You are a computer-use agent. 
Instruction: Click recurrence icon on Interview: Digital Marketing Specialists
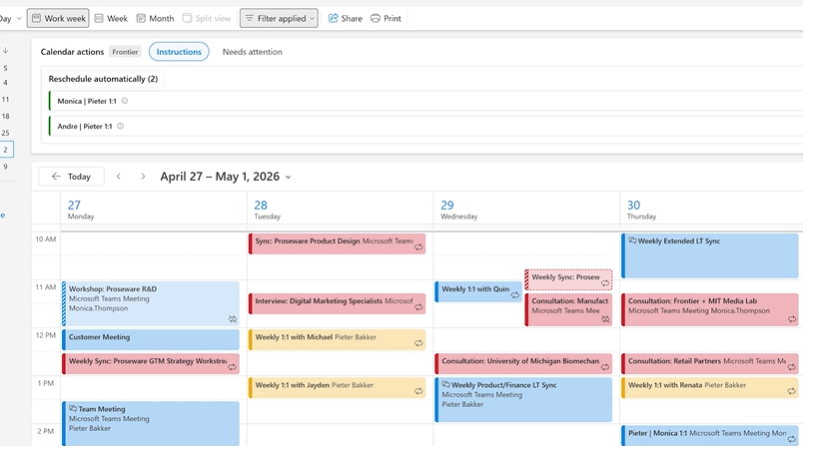pos(418,307)
